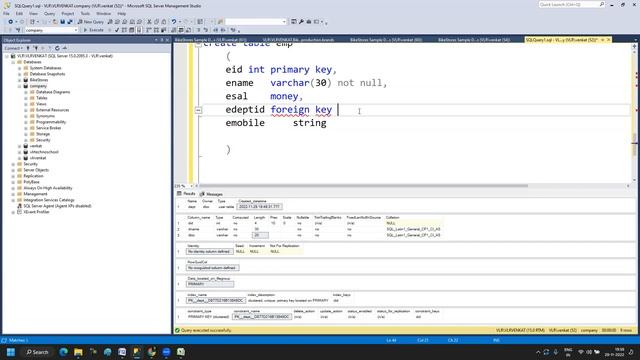Click the SQL Server Agent icon

coord(19,206)
